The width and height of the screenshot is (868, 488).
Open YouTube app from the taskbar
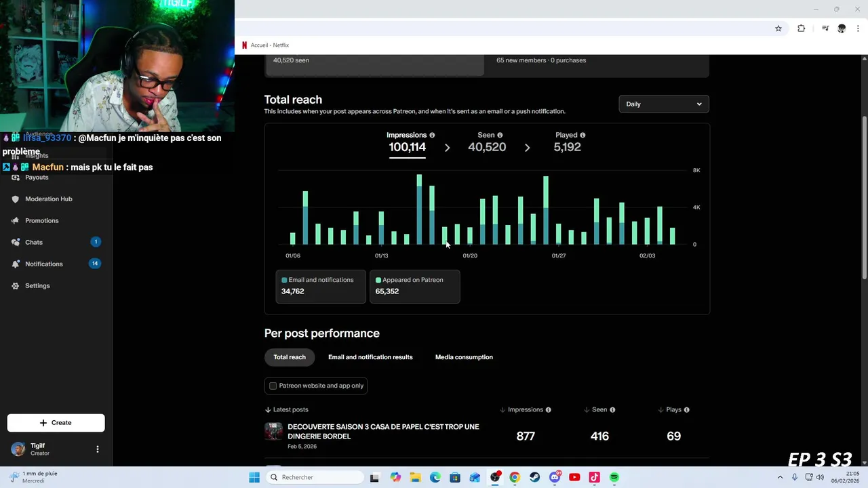(574, 477)
